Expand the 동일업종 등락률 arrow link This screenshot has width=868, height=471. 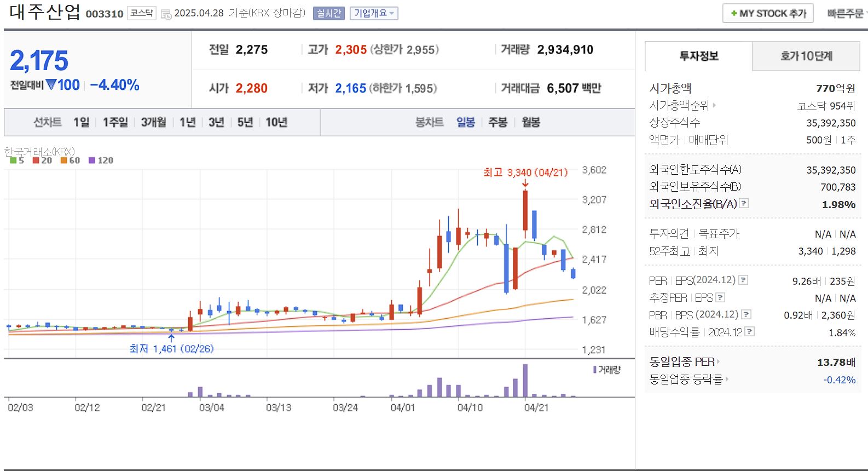point(727,379)
